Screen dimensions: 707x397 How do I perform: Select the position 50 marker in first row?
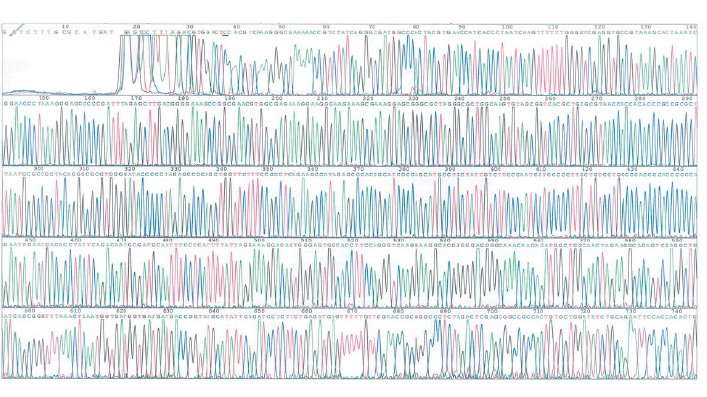(281, 27)
